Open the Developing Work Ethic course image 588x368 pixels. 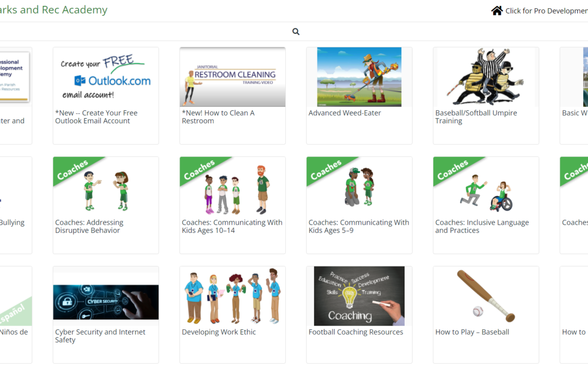coord(232,296)
